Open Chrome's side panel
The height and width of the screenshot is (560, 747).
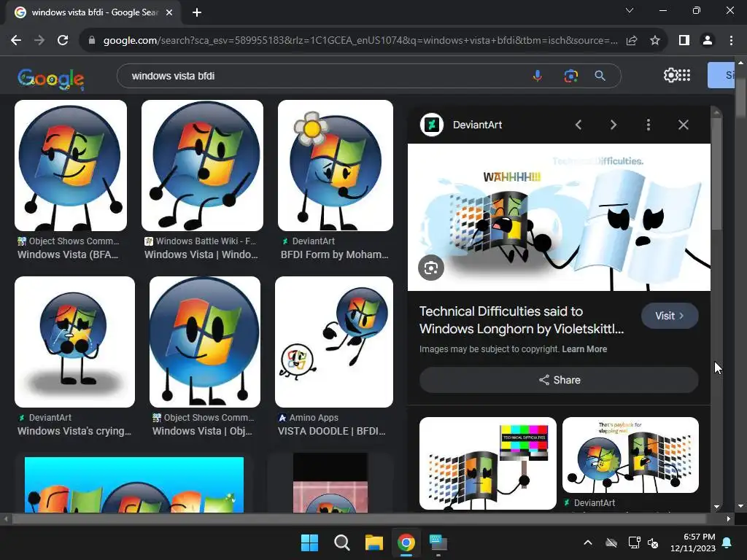684,41
